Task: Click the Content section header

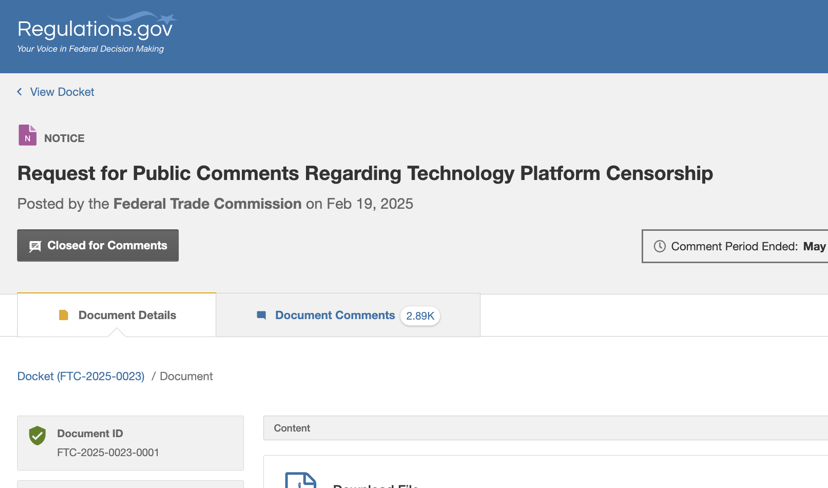Action: point(292,428)
